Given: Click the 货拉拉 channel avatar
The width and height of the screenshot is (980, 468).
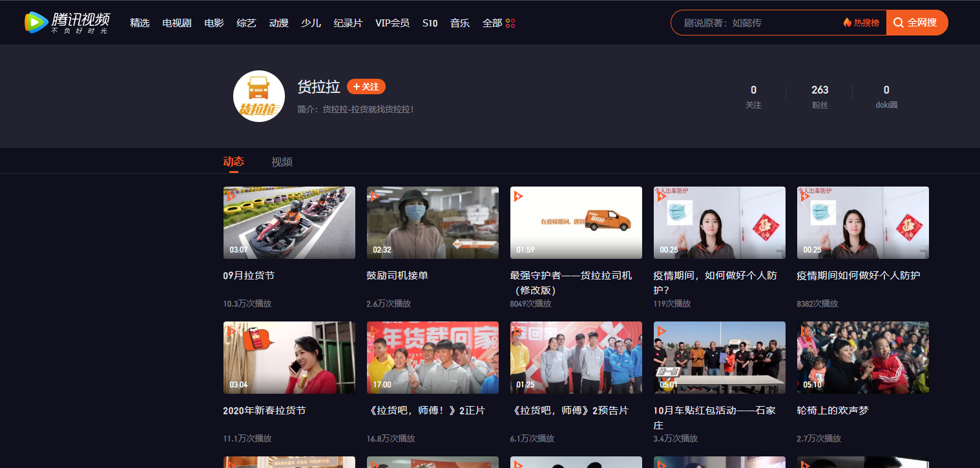Looking at the screenshot, I should coord(258,96).
